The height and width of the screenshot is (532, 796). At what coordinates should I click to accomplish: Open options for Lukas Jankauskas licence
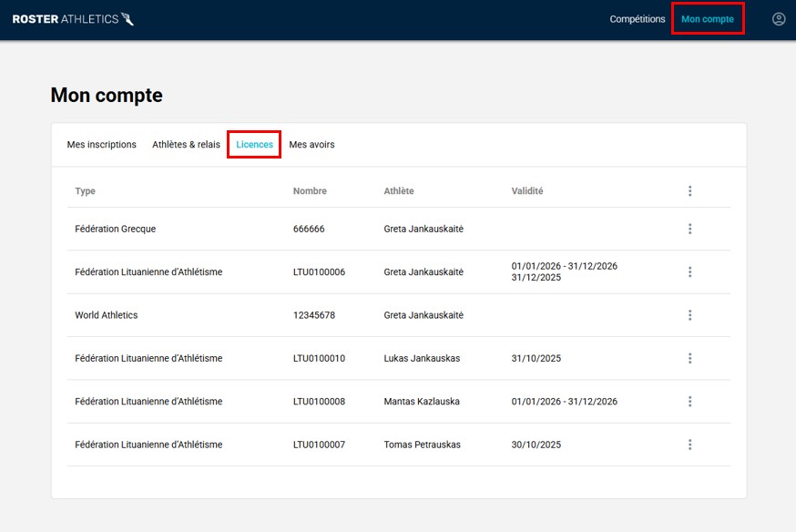[689, 358]
